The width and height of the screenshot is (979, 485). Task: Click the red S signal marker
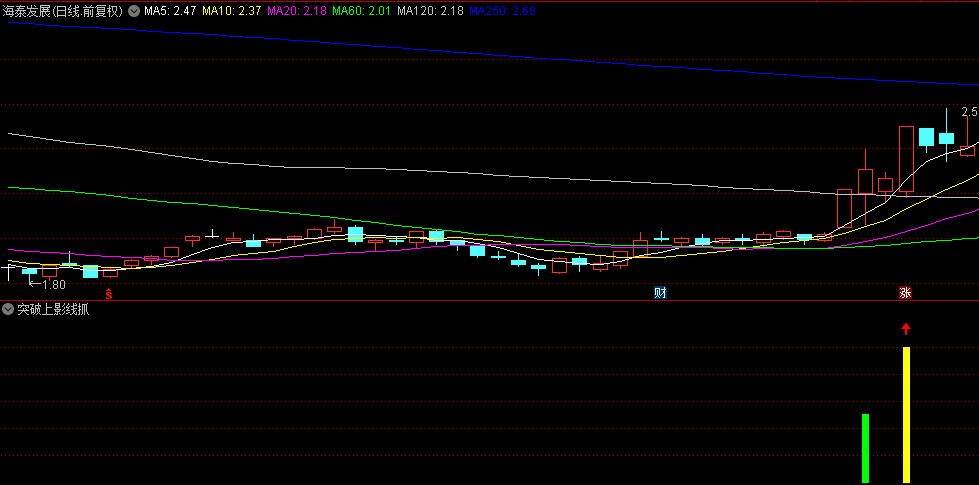tap(109, 293)
